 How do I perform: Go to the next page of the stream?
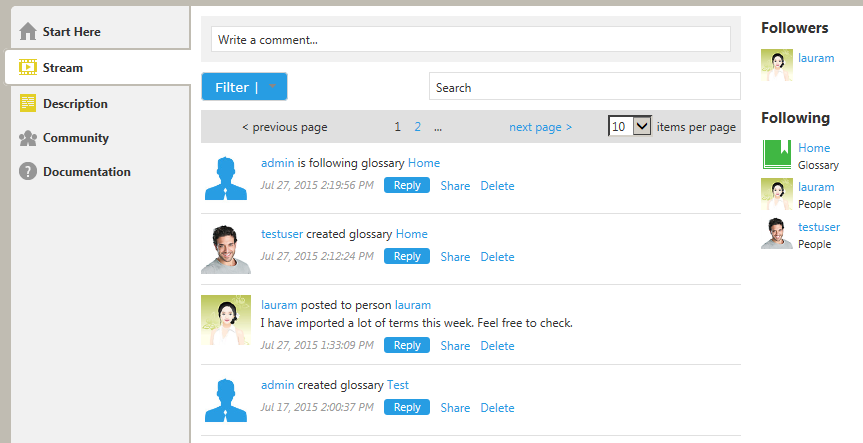pyautogui.click(x=540, y=127)
